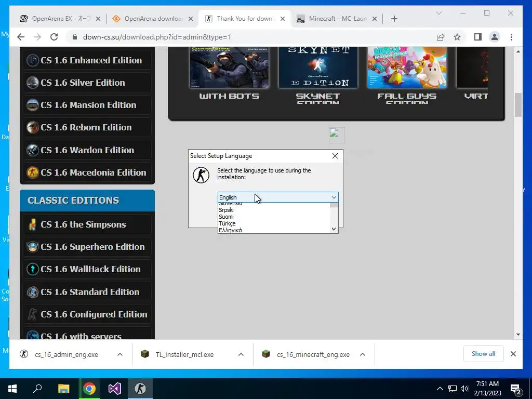The height and width of the screenshot is (399, 532).
Task: Expand options for cs_16_admin_eng.exe download
Action: coord(120,354)
